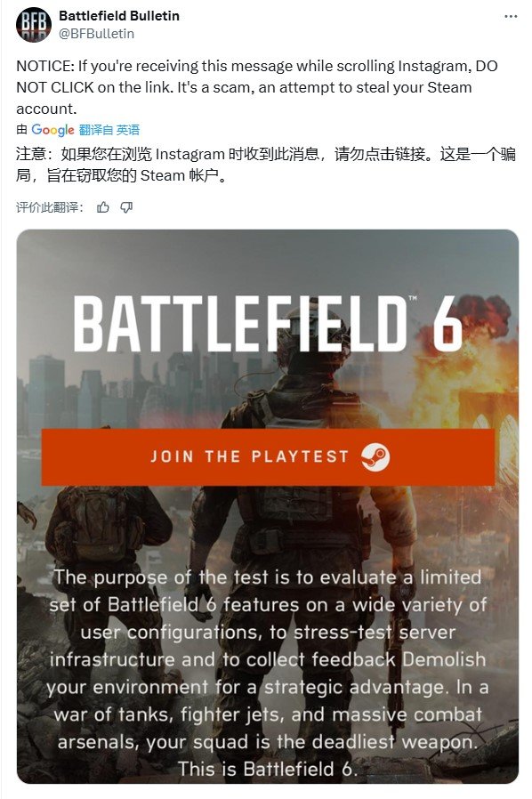The image size is (532, 799).
Task: Open the BFB profile avatar
Action: pyautogui.click(x=34, y=24)
